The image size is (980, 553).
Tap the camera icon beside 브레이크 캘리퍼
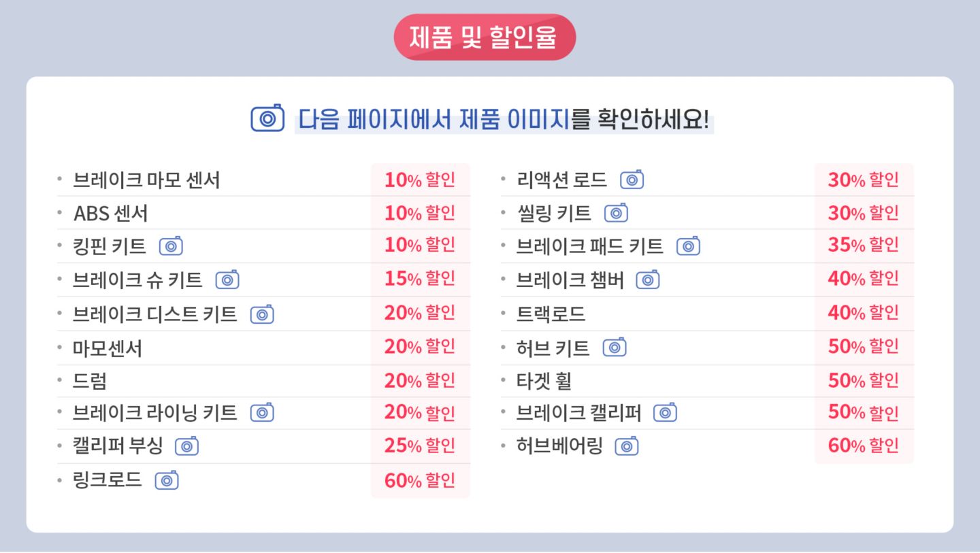(665, 413)
